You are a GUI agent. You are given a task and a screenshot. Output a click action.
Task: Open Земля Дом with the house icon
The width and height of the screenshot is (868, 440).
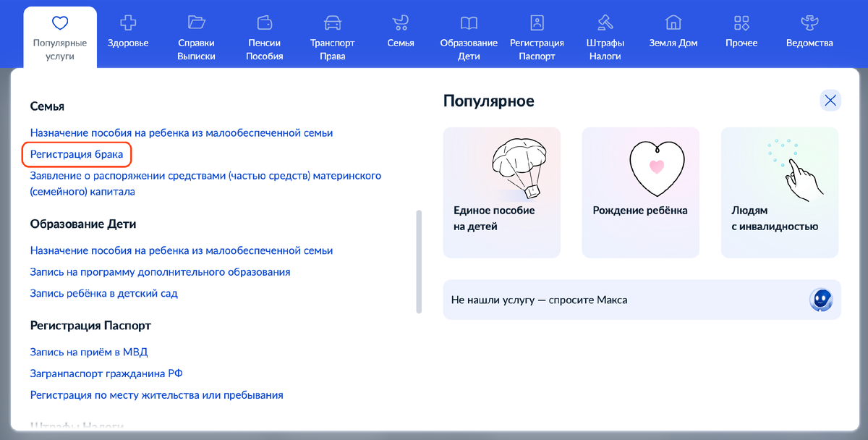pos(673,22)
